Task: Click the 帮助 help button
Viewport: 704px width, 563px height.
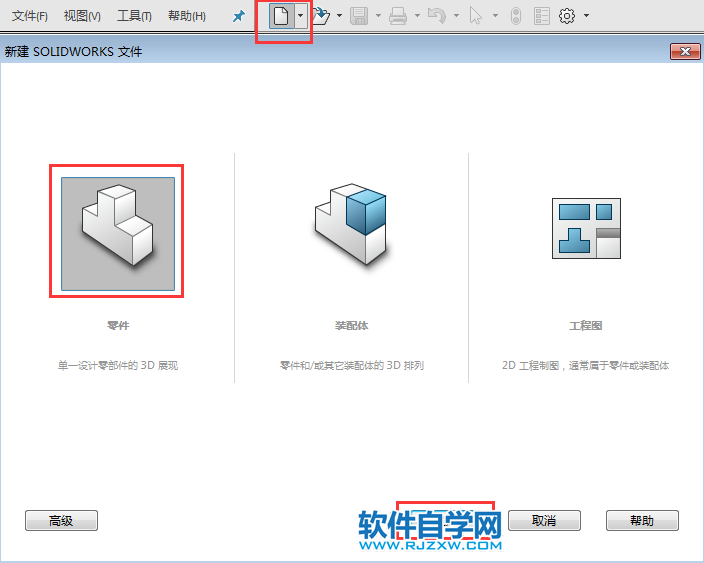Action: click(642, 521)
